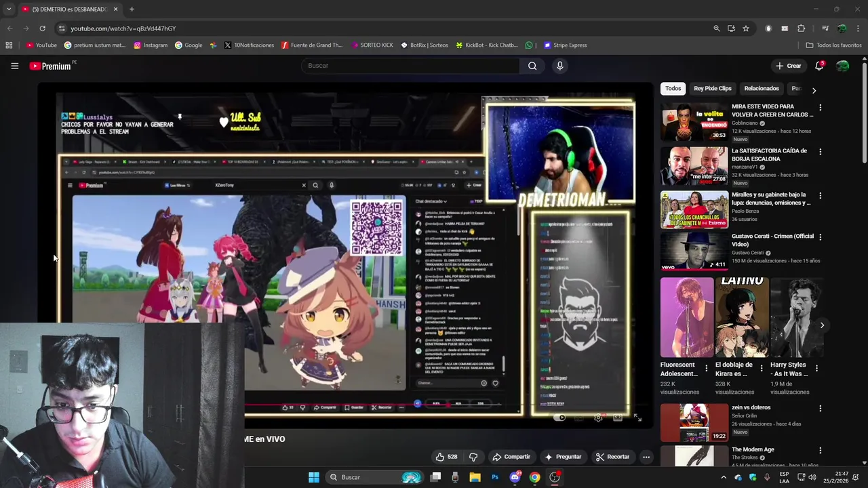The height and width of the screenshot is (488, 868).
Task: Advance the Shorts shelf with next arrow
Action: pos(822,325)
